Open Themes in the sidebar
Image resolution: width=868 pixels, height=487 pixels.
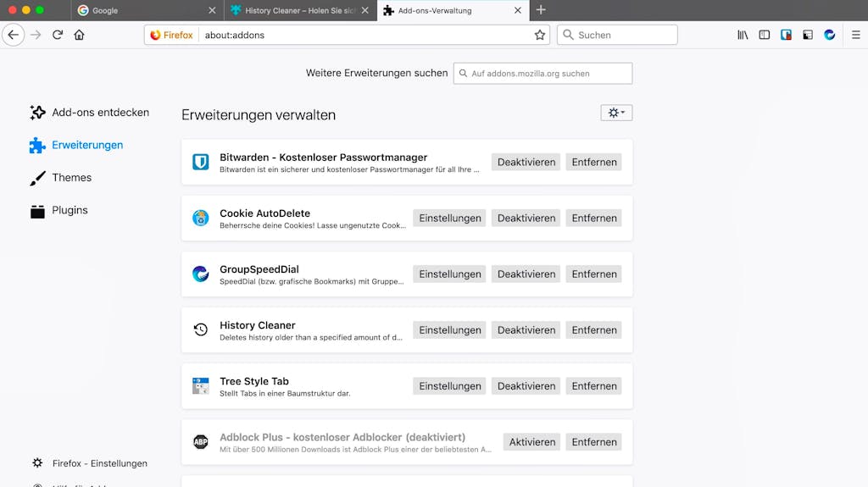(x=61, y=178)
